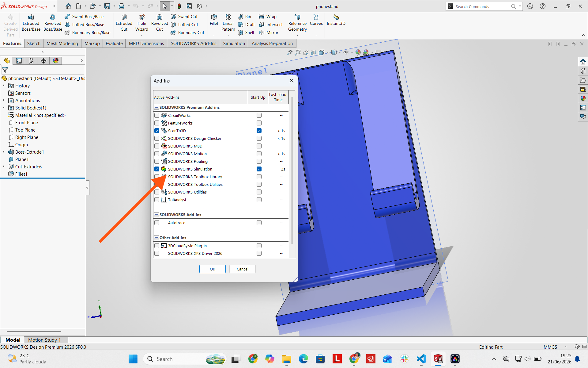Open the Search Commands dropdown arrow
This screenshot has height=368, width=588.
520,6
